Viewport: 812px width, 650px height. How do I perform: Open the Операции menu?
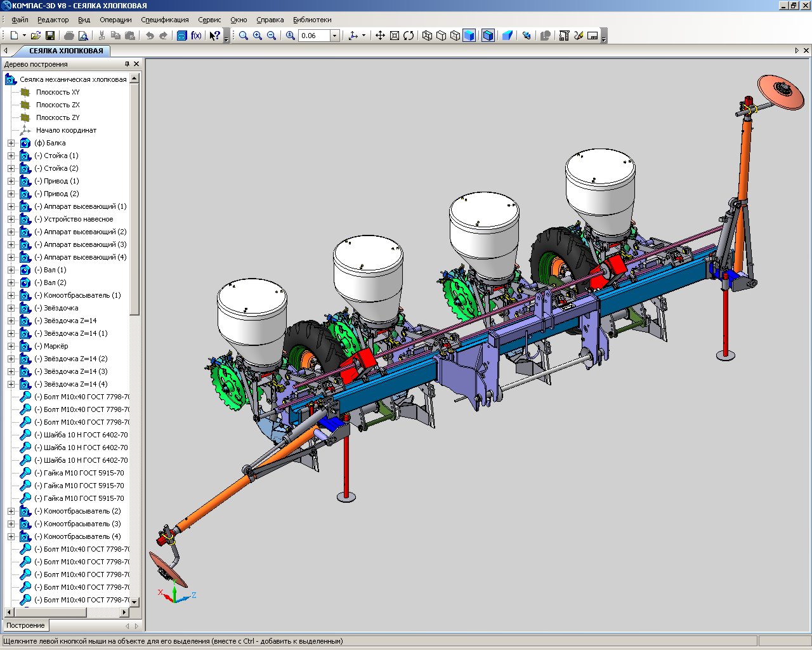coord(115,20)
